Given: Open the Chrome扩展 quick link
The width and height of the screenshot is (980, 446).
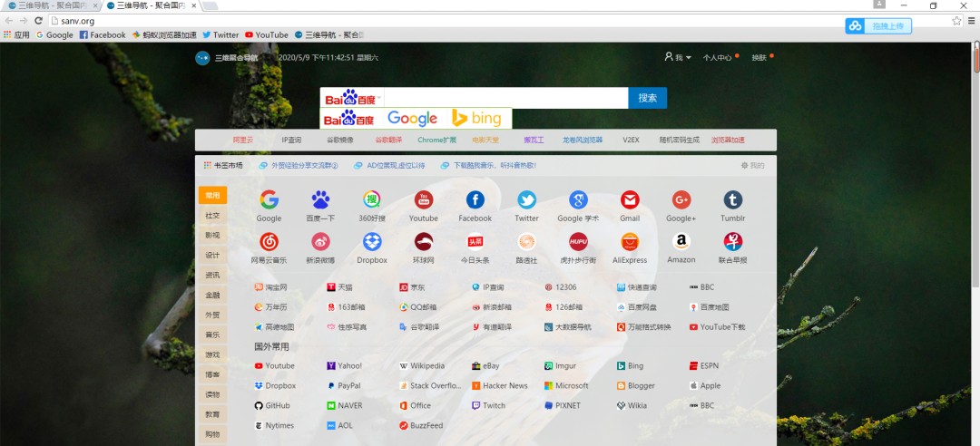Looking at the screenshot, I should click(x=436, y=140).
